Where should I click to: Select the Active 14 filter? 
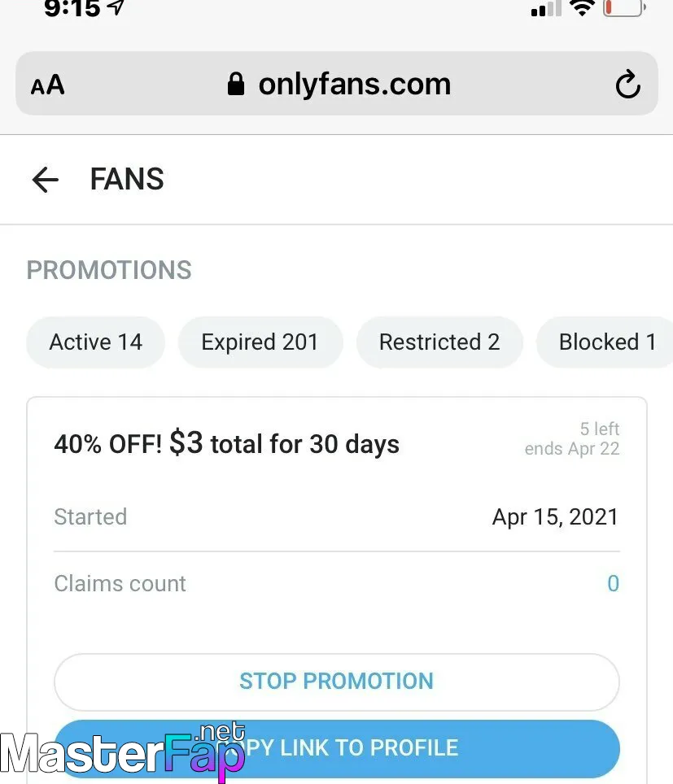pos(95,342)
